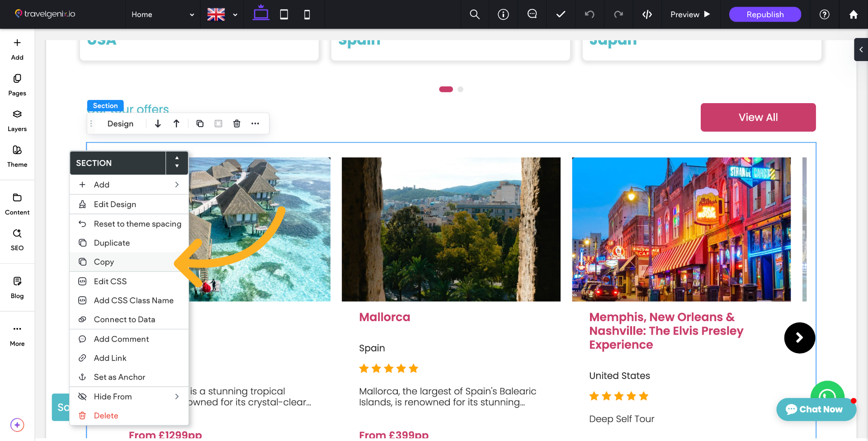Viewport: 868px width, 441px height.
Task: Choose Edit CSS in section menu
Action: (x=110, y=281)
